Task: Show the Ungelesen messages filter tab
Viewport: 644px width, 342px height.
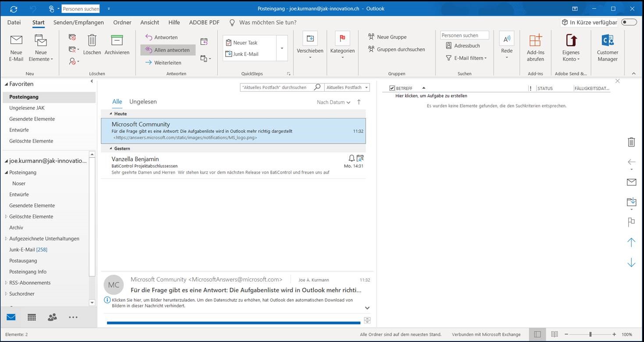Action: [143, 102]
